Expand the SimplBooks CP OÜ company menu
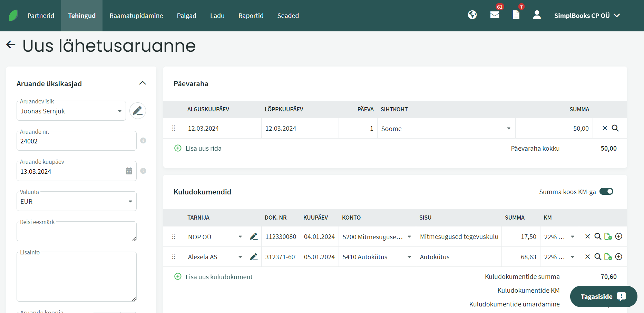 click(x=587, y=16)
